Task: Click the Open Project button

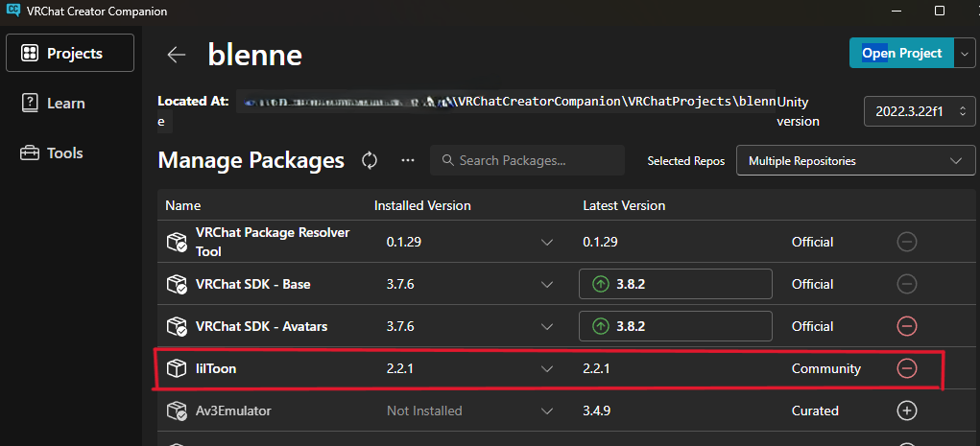Action: (900, 54)
